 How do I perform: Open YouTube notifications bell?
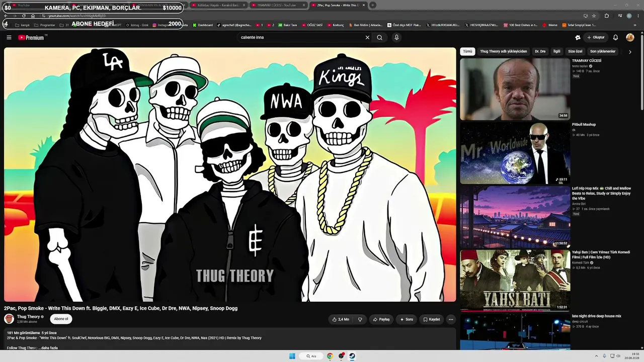click(615, 37)
